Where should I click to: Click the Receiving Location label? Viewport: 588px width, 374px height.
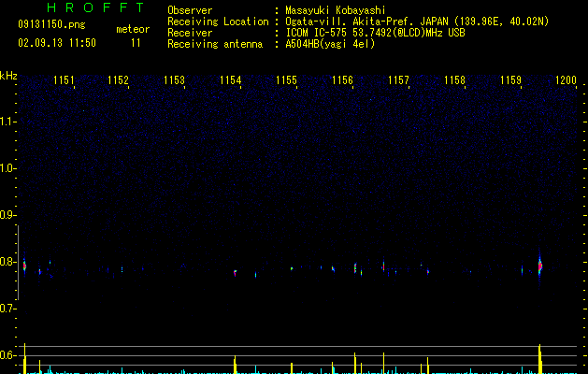(x=218, y=22)
